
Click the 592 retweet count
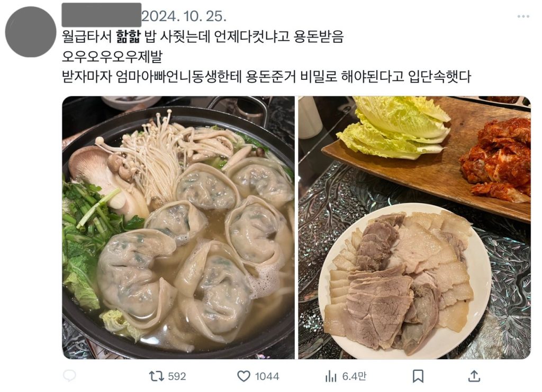[177, 376]
